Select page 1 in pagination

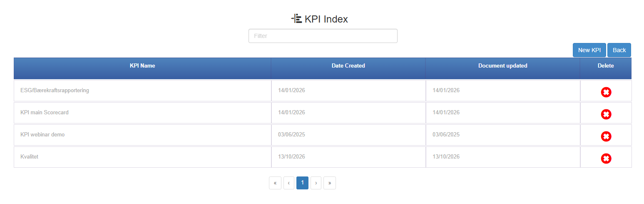302,183
